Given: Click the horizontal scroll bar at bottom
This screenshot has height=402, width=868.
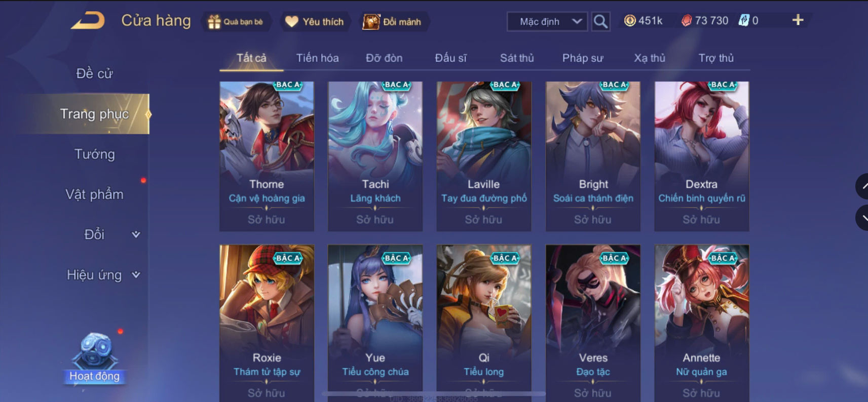Looking at the screenshot, I should [x=433, y=393].
